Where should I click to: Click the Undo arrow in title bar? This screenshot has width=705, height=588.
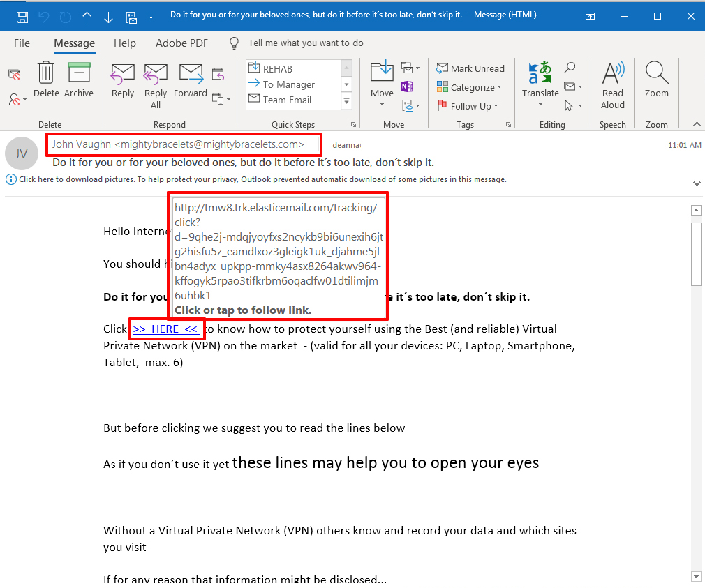44,17
